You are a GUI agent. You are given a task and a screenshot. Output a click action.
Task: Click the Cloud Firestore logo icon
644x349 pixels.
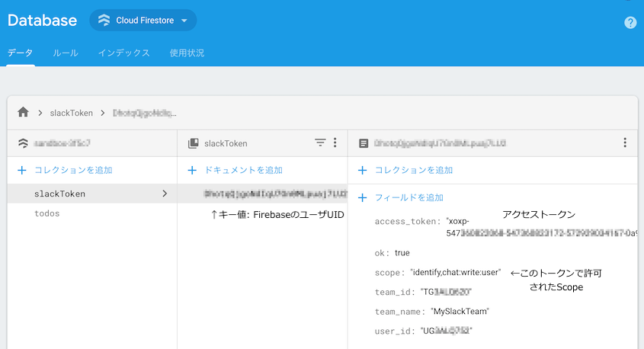click(104, 21)
